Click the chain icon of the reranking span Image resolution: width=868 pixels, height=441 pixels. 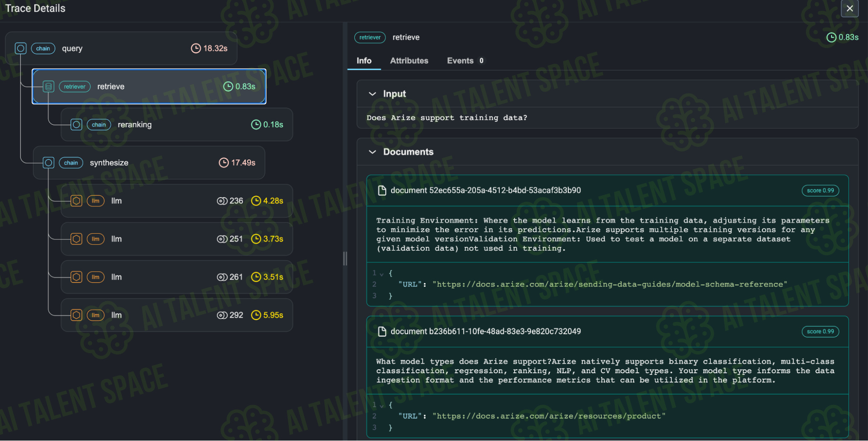point(76,125)
